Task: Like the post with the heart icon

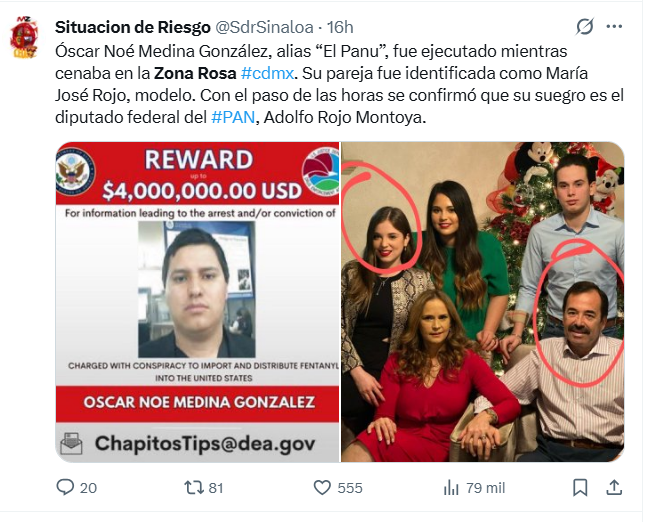Action: click(x=322, y=488)
